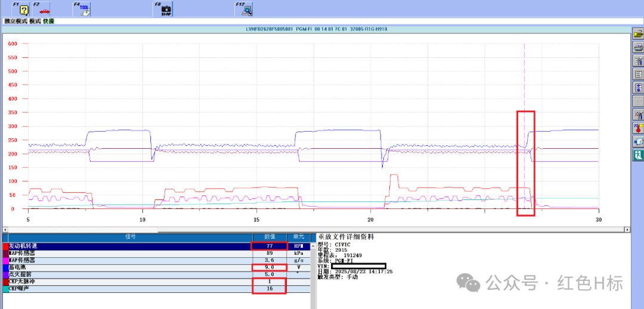Click the red swatch for 发动机转速
644x309 pixels.
(5, 246)
